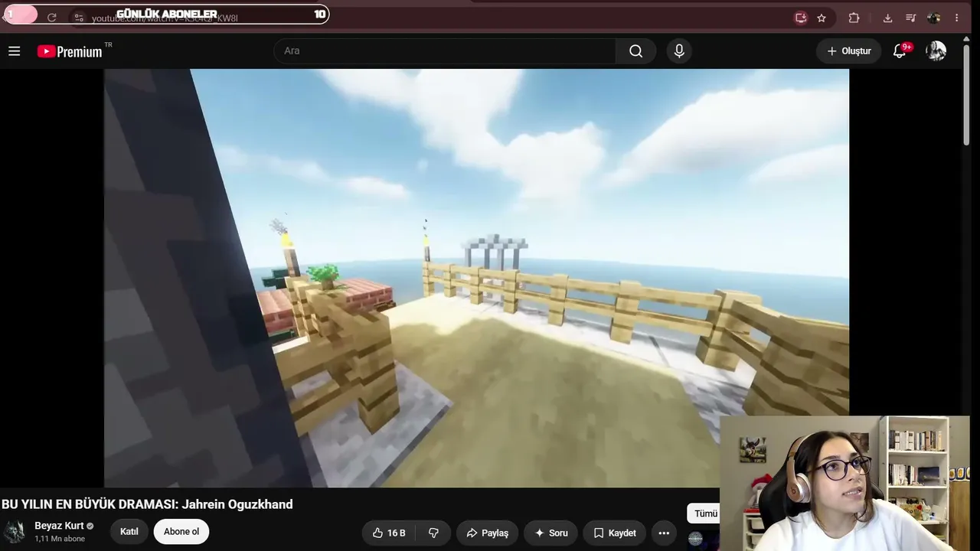
Task: Open the browser three-dot menu
Action: 957,18
